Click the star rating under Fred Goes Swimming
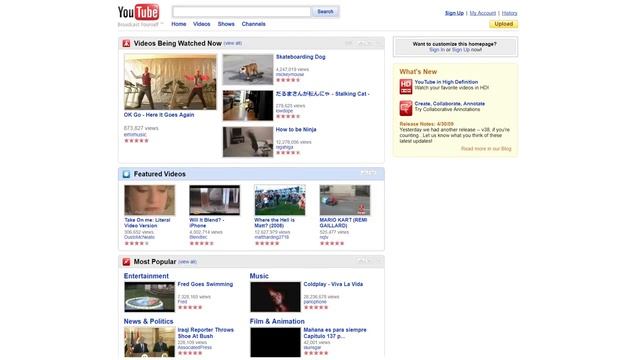The image size is (640, 360). [190, 307]
